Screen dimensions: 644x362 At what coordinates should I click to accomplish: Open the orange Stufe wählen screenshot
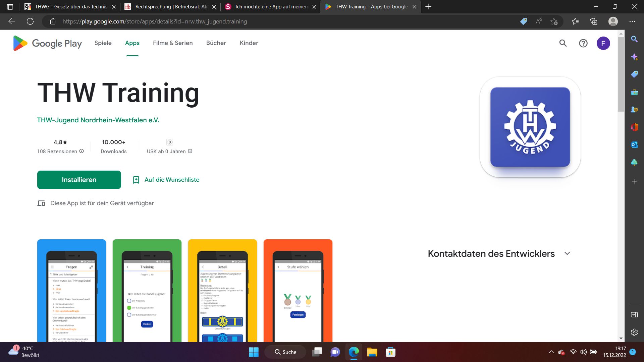(298, 290)
